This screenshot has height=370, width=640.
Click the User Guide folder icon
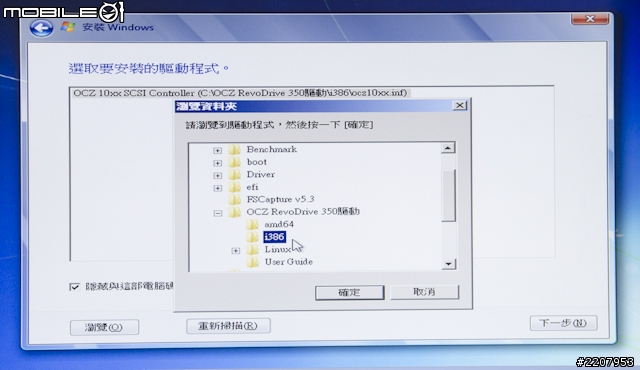tap(252, 262)
